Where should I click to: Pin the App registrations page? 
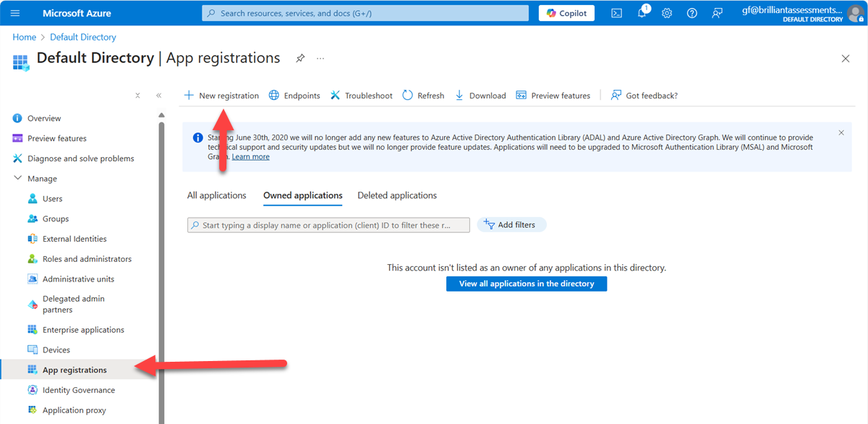tap(300, 58)
